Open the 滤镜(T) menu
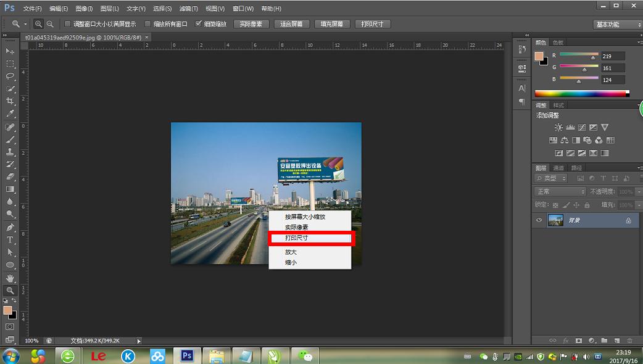Screen dimensions: 643x364 (x=188, y=9)
